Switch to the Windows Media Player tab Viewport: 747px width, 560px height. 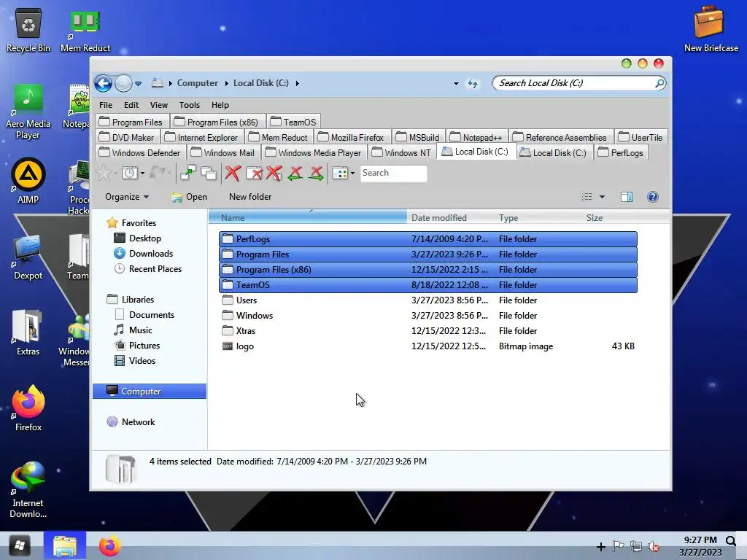click(314, 152)
